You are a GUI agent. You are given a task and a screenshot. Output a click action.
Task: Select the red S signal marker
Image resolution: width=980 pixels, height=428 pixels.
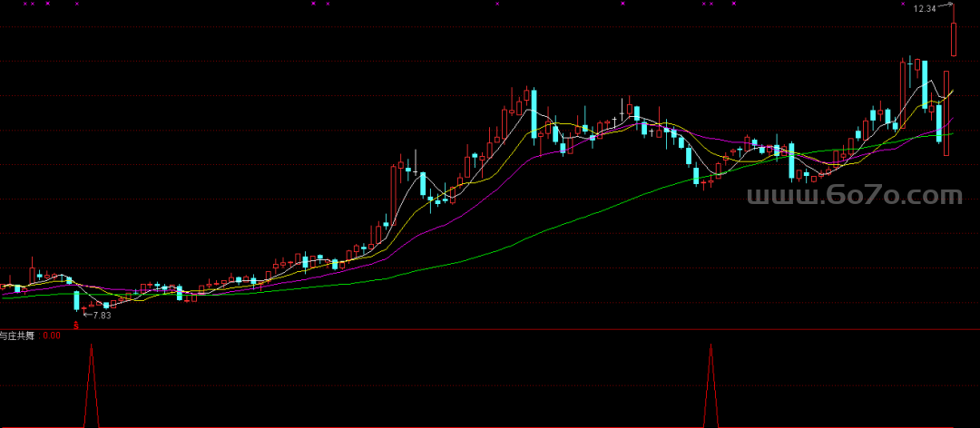tap(76, 324)
